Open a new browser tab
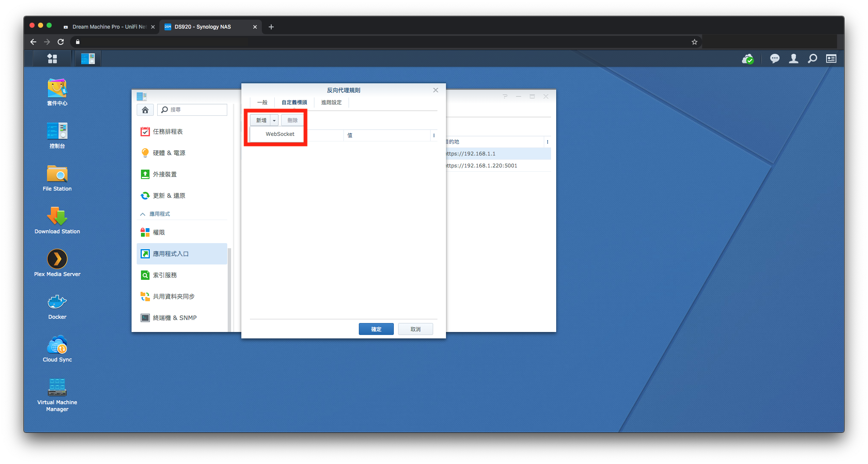 coord(271,27)
